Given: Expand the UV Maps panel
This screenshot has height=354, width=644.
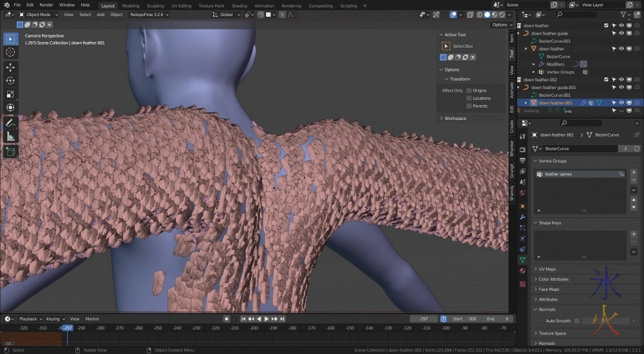Looking at the screenshot, I should 547,269.
